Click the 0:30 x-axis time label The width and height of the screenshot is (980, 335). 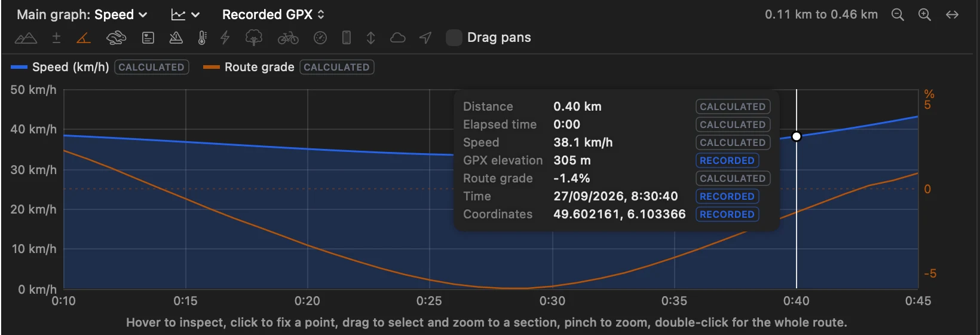pos(552,301)
